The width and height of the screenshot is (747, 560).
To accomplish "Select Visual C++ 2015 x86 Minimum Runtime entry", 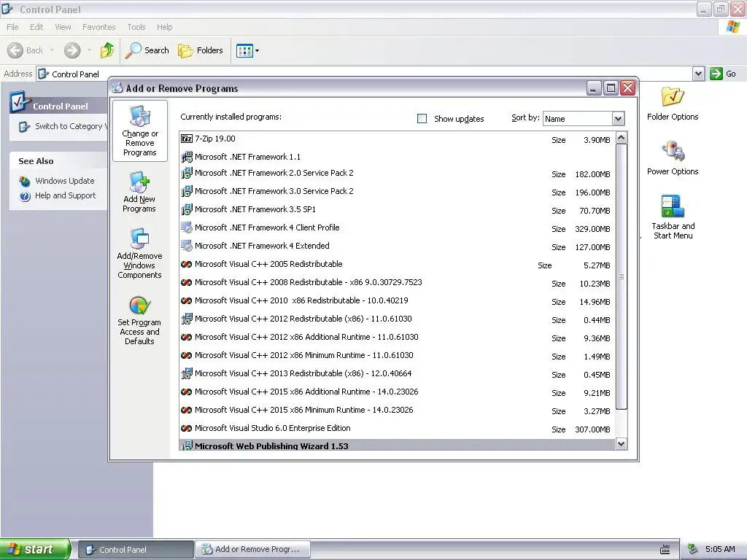I will (398, 411).
